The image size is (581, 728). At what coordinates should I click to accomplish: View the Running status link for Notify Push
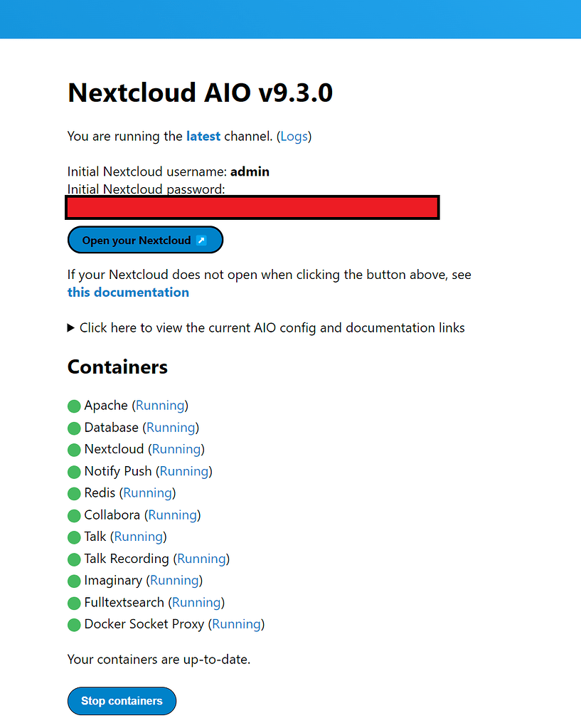click(183, 471)
